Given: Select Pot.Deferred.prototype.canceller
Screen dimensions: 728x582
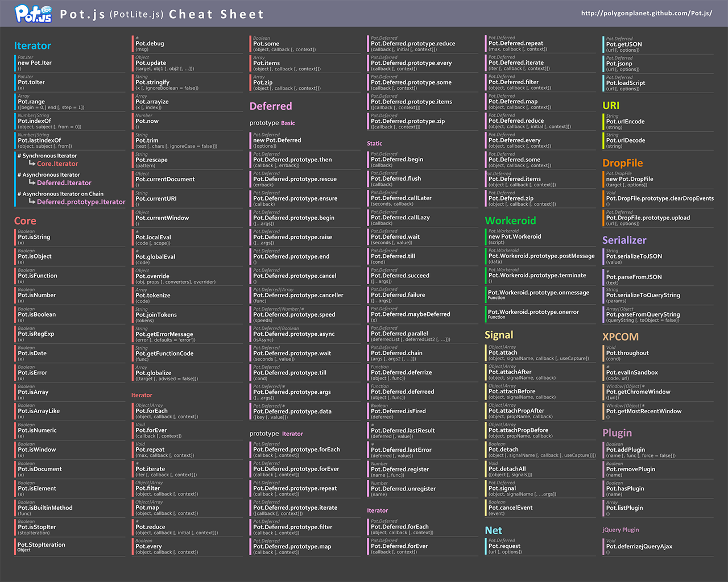Looking at the screenshot, I should point(306,295).
